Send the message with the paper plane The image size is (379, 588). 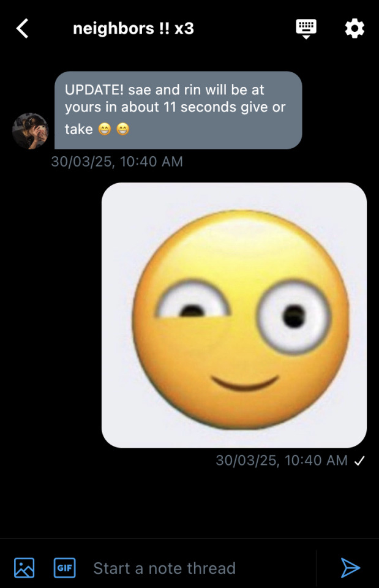pos(350,568)
